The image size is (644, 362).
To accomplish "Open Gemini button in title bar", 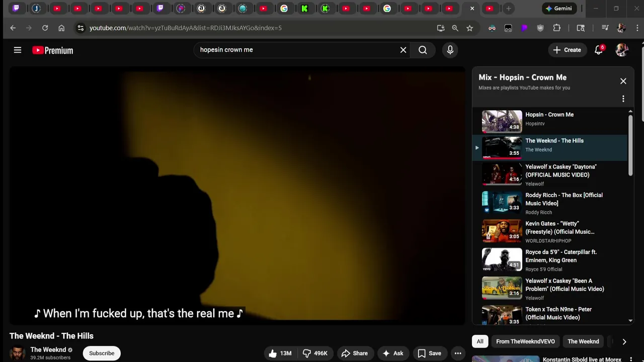I will [558, 8].
